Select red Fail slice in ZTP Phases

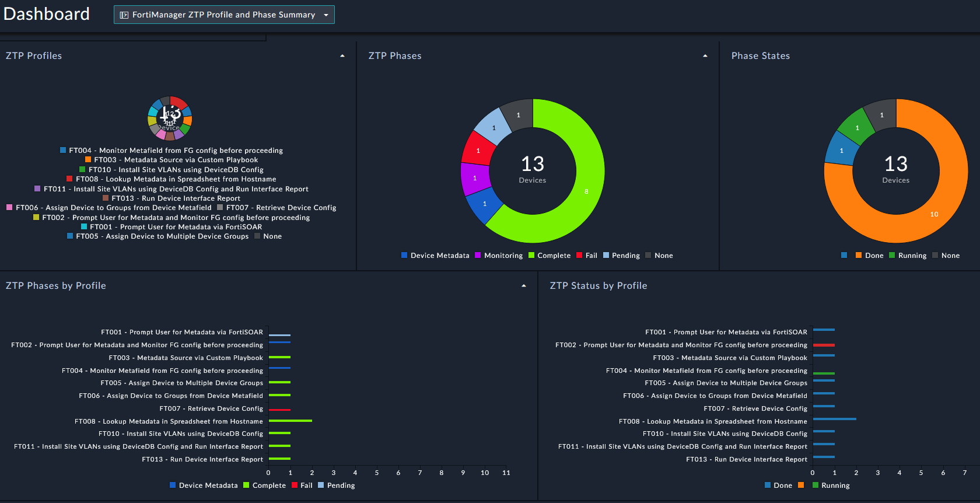point(478,151)
